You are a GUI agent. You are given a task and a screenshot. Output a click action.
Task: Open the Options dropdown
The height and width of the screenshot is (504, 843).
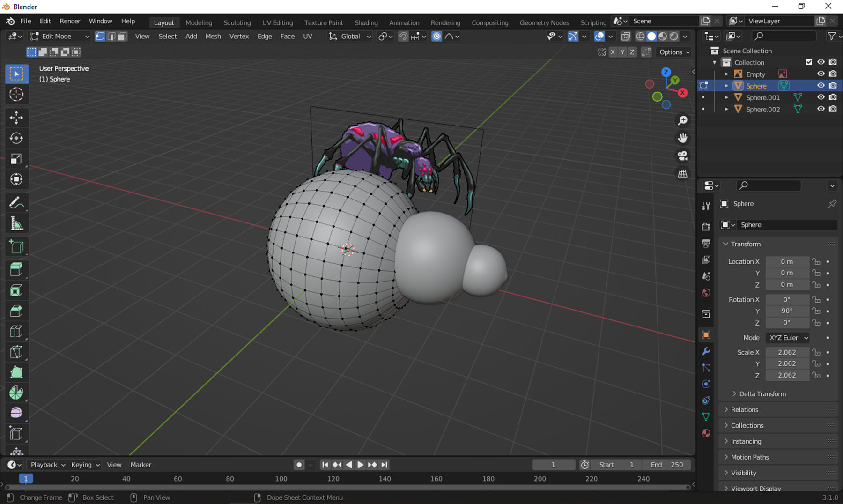pos(674,52)
